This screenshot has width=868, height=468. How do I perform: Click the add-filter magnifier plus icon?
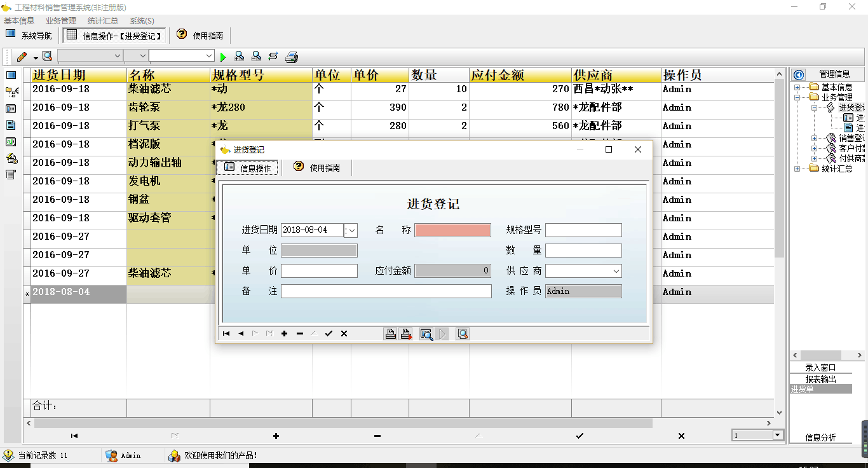pyautogui.click(x=239, y=57)
